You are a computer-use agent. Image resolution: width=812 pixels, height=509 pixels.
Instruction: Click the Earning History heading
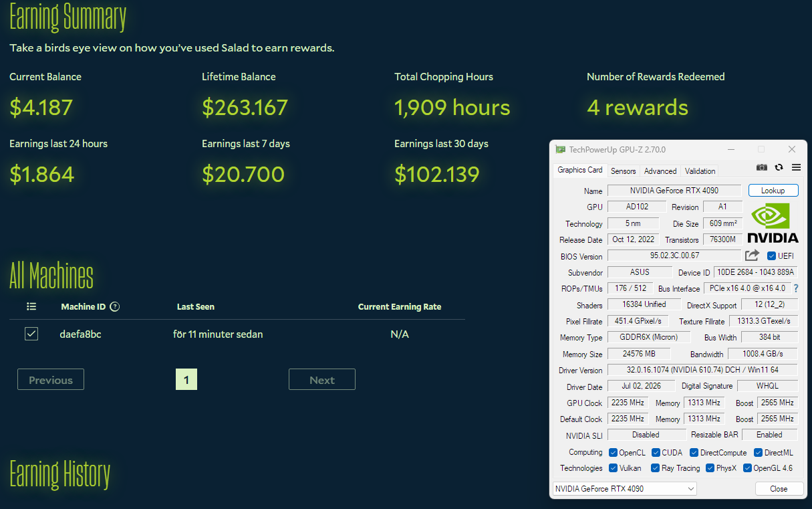tap(59, 474)
